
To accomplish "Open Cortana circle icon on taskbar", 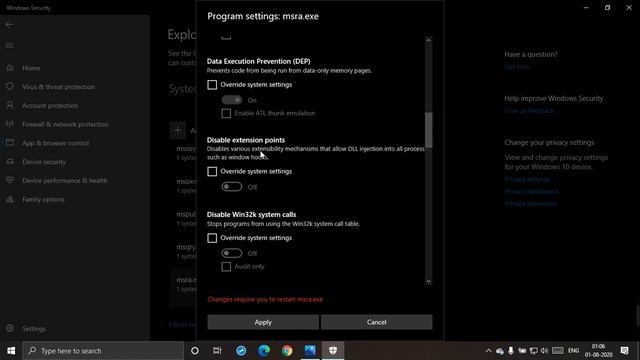I will pos(195,351).
